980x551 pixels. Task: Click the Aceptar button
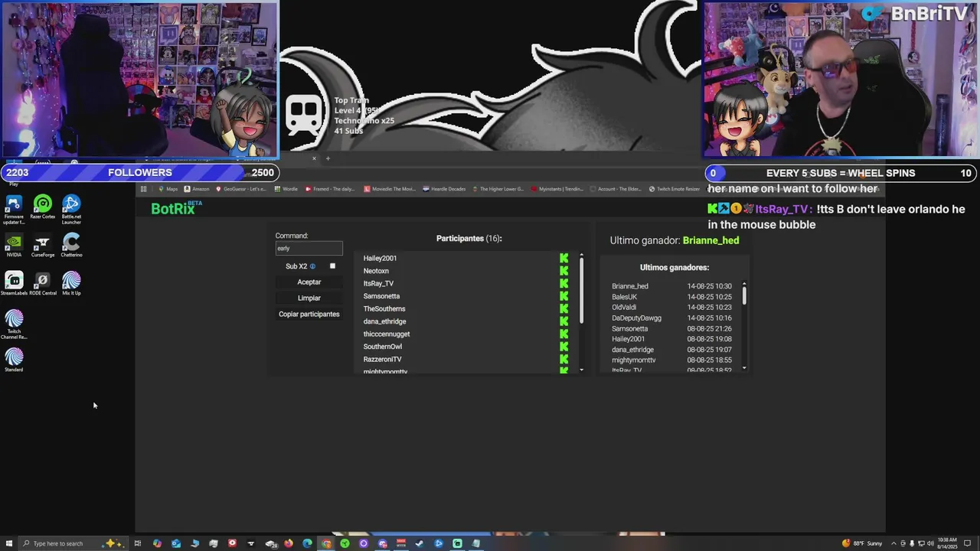[x=309, y=282]
